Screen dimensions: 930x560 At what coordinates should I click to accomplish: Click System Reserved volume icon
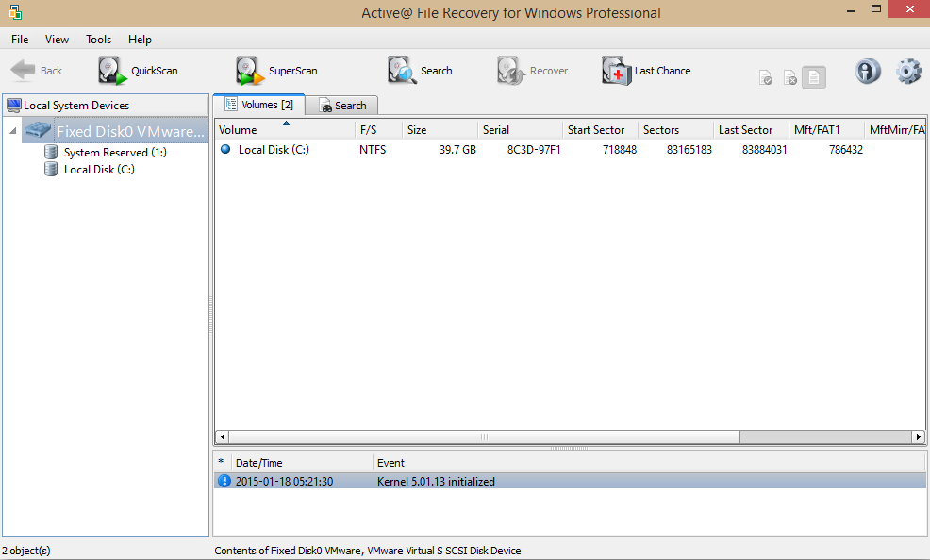[x=51, y=153]
